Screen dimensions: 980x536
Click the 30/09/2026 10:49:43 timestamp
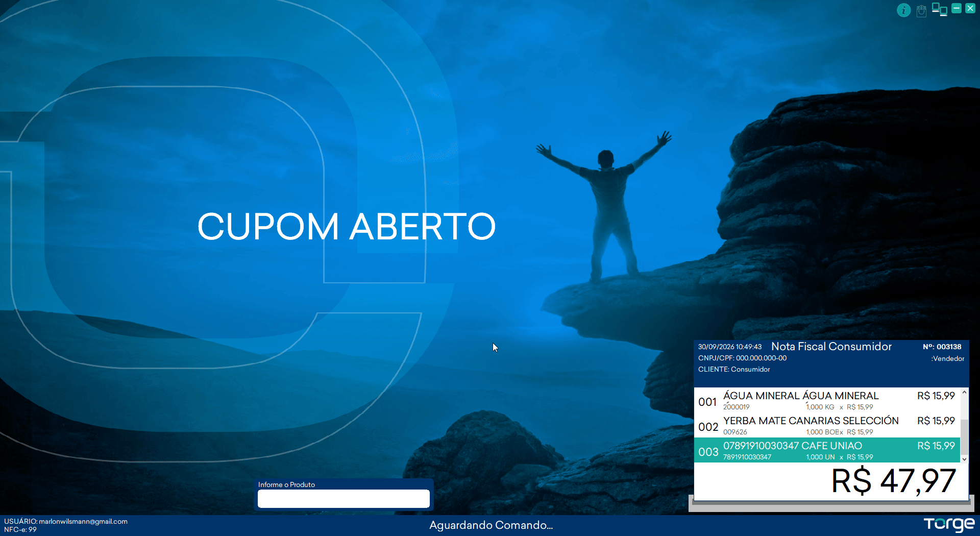730,347
